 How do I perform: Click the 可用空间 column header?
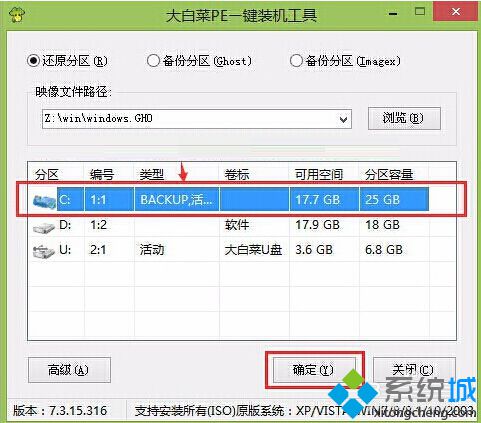tap(319, 175)
